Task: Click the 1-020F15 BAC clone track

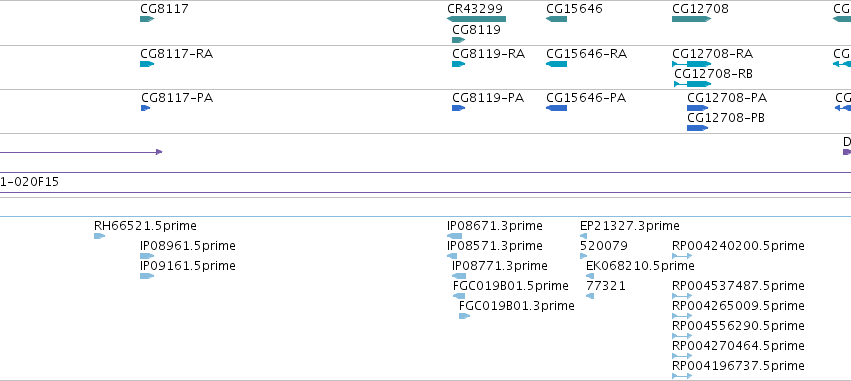Action: (426, 182)
